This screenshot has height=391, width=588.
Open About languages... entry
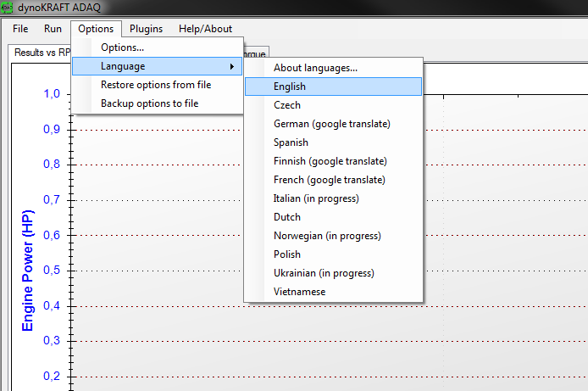pos(333,68)
